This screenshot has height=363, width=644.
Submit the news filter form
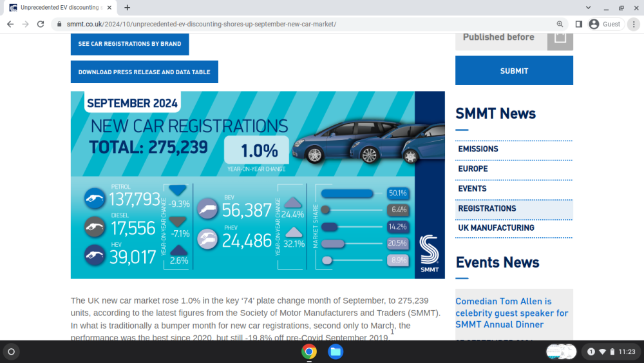[x=514, y=71]
